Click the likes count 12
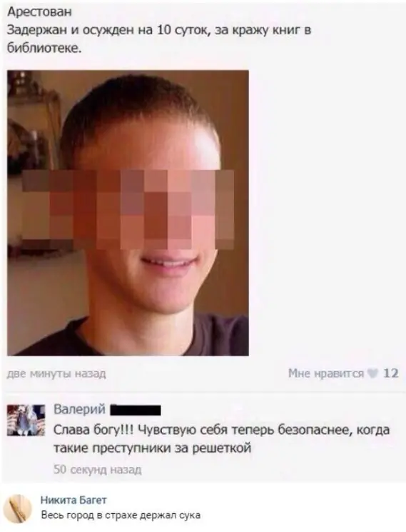The width and height of the screenshot is (406, 532). [x=391, y=373]
